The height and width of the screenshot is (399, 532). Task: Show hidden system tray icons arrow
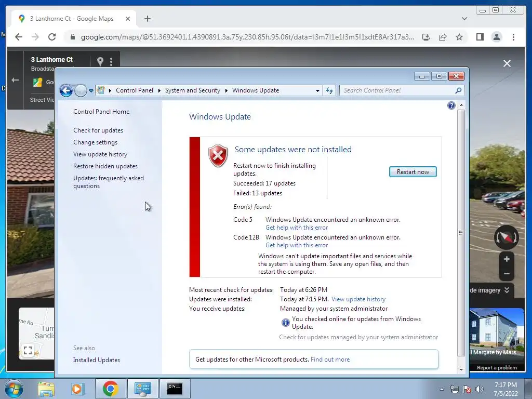click(442, 389)
